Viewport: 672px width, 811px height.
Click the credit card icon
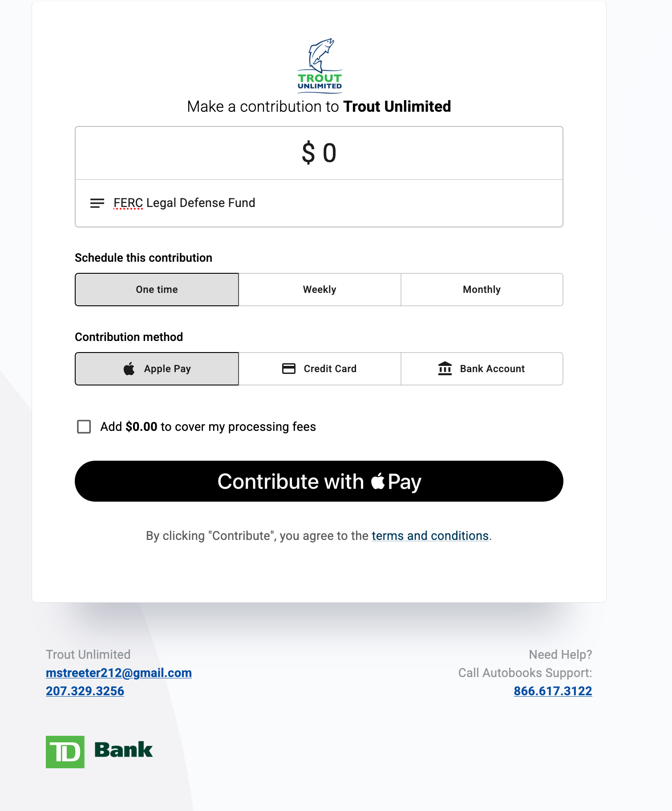click(x=289, y=369)
